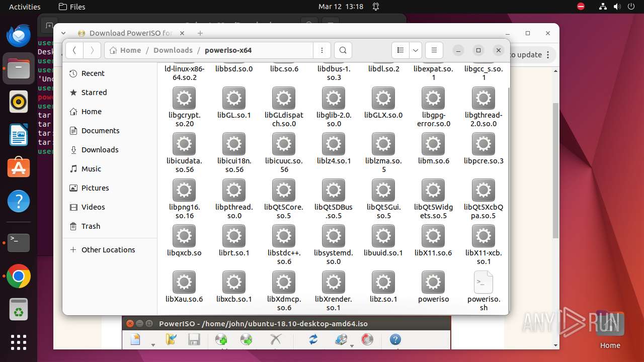644x362 pixels.
Task: Select the libGL.so.1 file icon
Action: [x=234, y=98]
